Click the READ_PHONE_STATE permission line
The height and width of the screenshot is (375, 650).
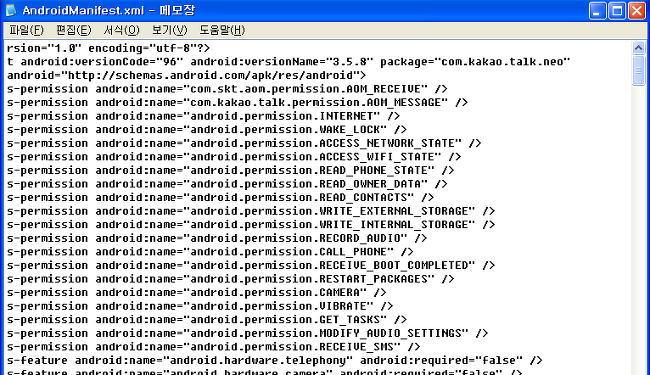coord(230,170)
